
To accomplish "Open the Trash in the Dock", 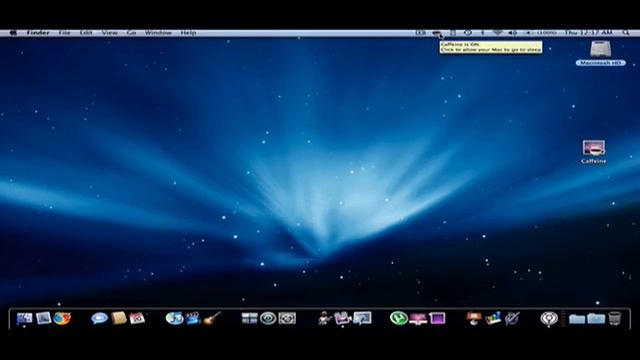I will (x=615, y=318).
